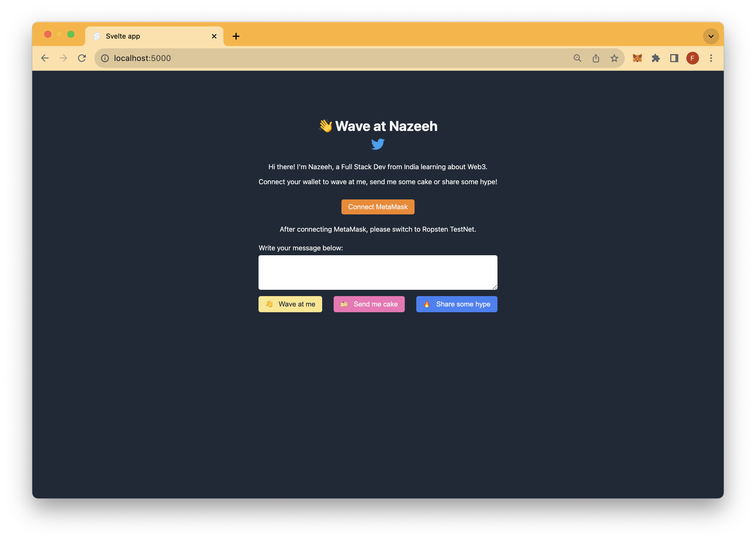Open the profile avatar labeled F
Screen dimensions: 756x541
pyautogui.click(x=692, y=58)
